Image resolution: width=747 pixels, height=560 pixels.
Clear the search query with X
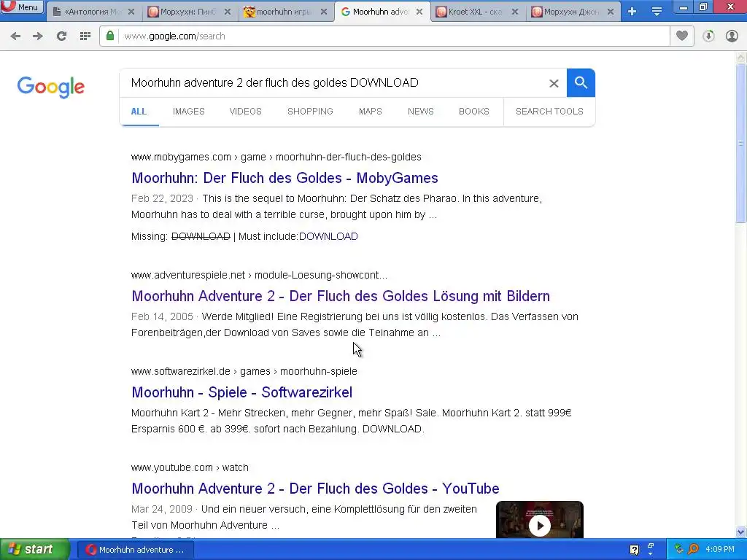click(x=554, y=83)
